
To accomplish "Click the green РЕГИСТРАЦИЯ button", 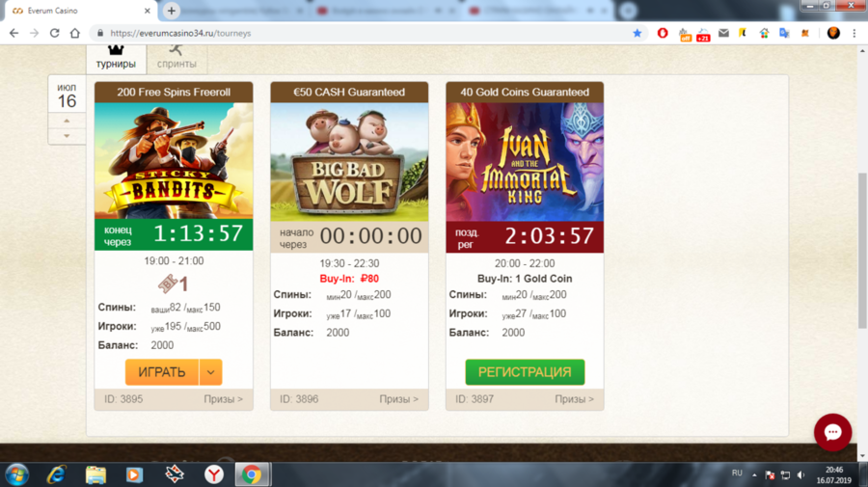I will click(x=525, y=372).
